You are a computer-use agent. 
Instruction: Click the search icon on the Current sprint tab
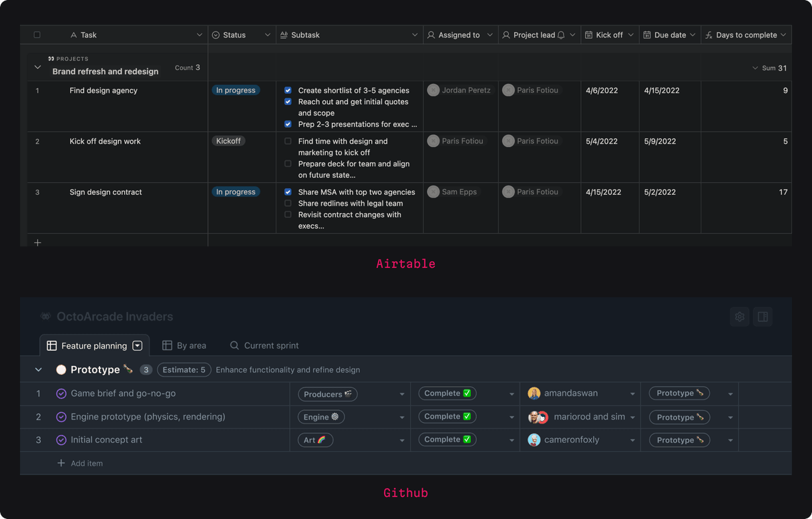point(234,345)
